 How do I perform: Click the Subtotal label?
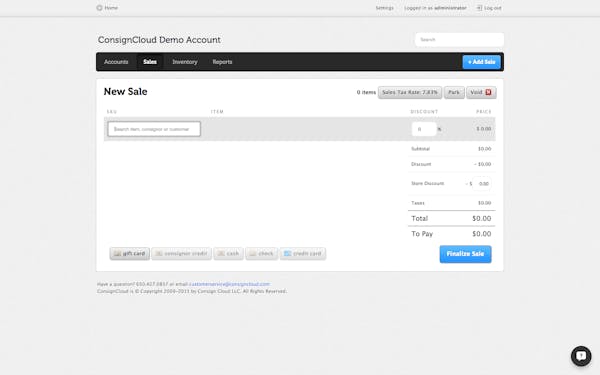pyautogui.click(x=421, y=148)
